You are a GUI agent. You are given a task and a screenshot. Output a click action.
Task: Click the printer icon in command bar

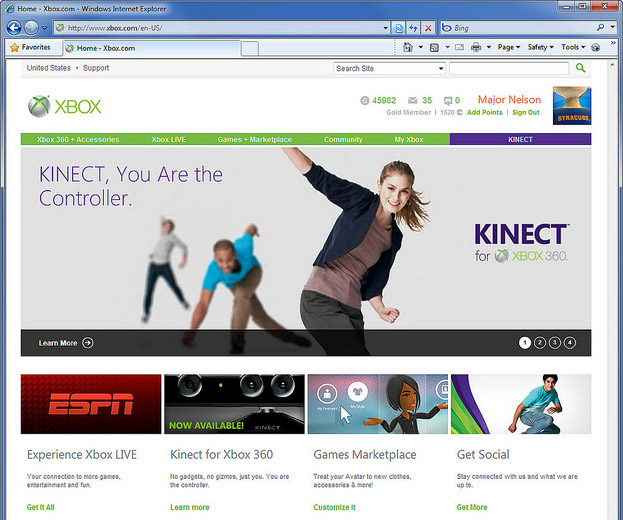(476, 47)
